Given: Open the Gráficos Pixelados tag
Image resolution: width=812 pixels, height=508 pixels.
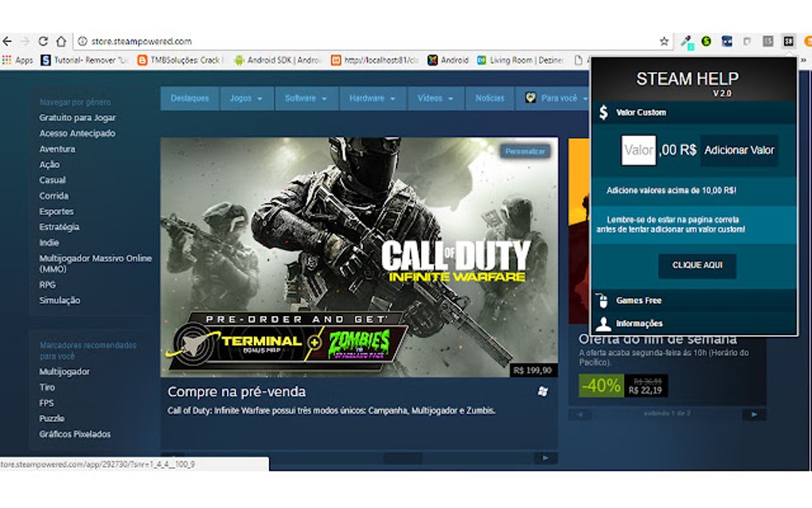Looking at the screenshot, I should (x=75, y=434).
